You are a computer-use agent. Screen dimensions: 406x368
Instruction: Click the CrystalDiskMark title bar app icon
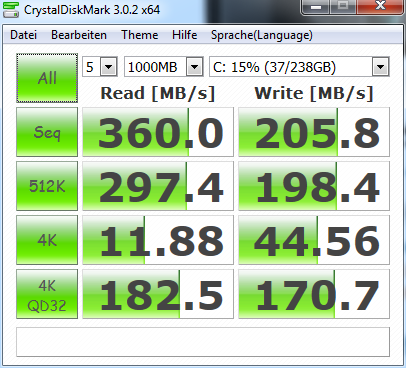pos(11,10)
